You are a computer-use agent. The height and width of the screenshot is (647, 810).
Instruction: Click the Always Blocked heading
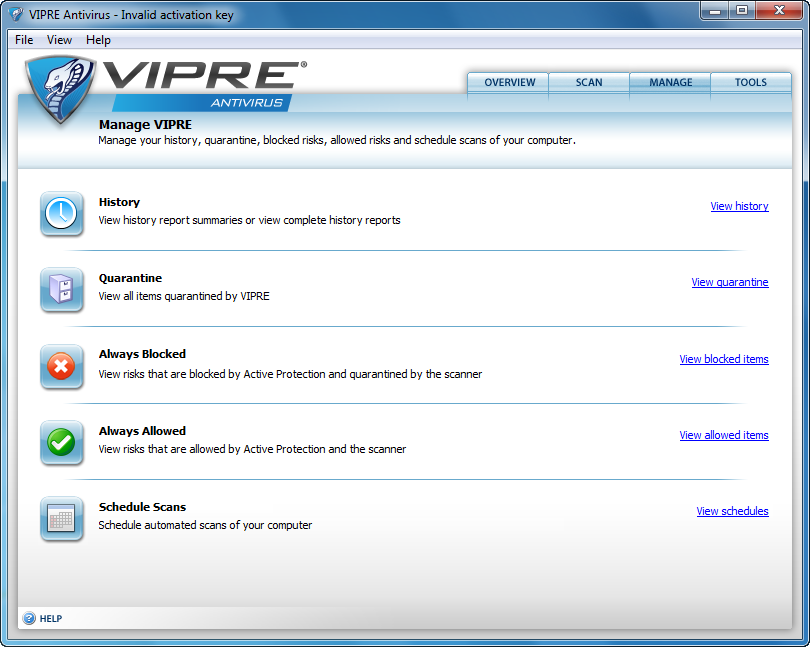[142, 354]
